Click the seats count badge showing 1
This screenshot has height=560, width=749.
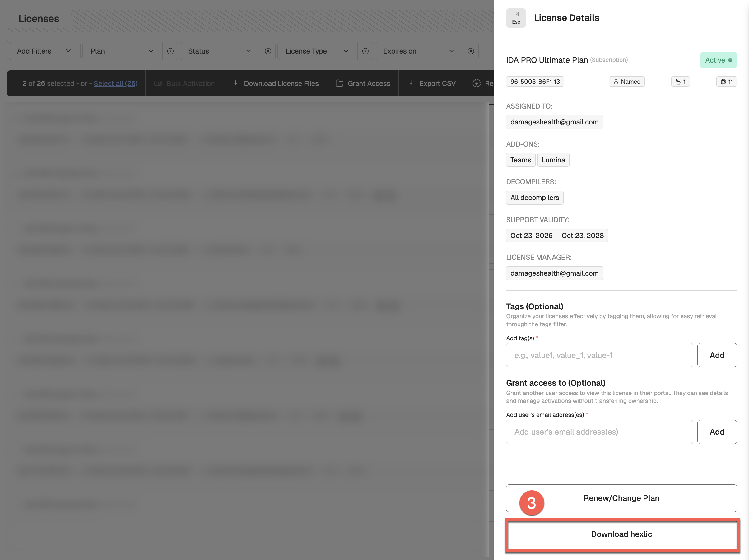[x=681, y=82]
